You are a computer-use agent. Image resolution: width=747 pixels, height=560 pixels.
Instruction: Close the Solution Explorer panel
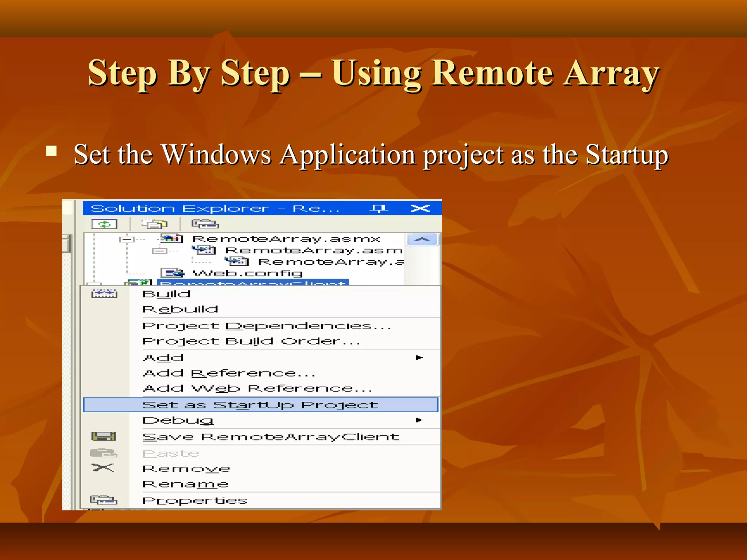point(420,208)
